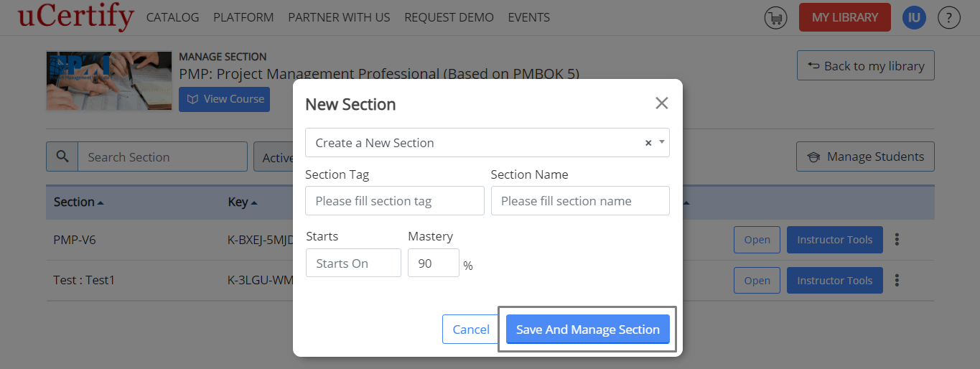Sort by Section column header
This screenshot has width=980, height=369.
coord(78,202)
